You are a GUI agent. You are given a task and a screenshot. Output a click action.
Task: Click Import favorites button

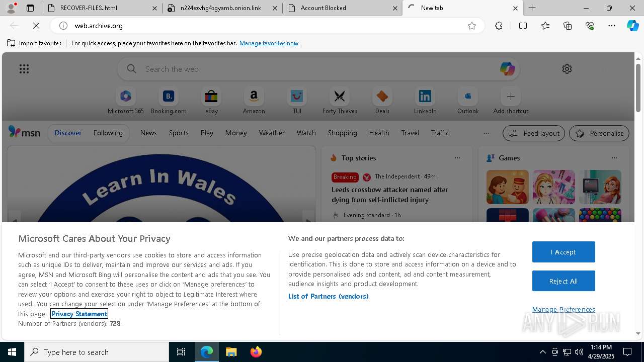click(x=34, y=43)
